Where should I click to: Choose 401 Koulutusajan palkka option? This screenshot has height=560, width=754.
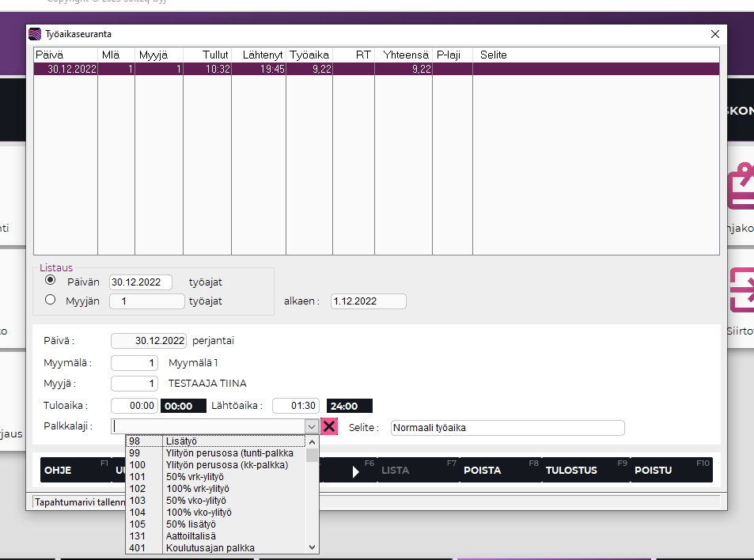point(215,548)
